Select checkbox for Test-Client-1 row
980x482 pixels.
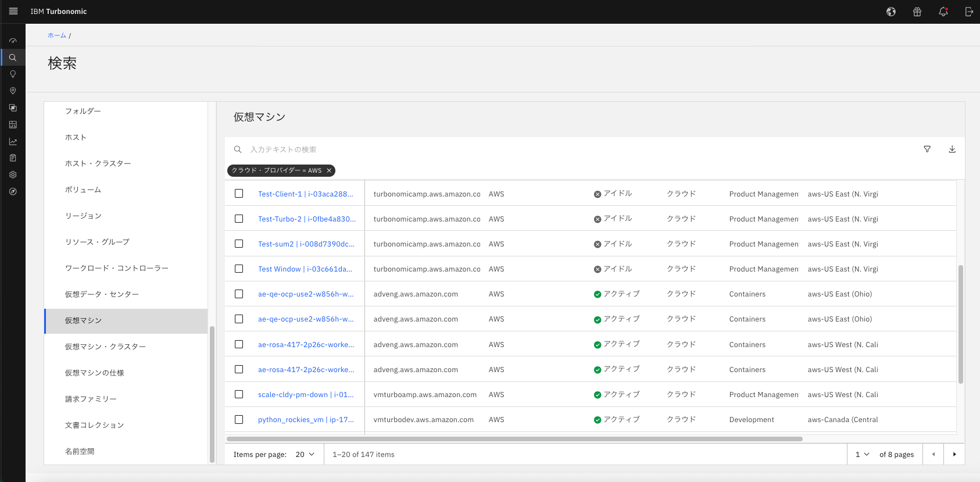point(239,194)
